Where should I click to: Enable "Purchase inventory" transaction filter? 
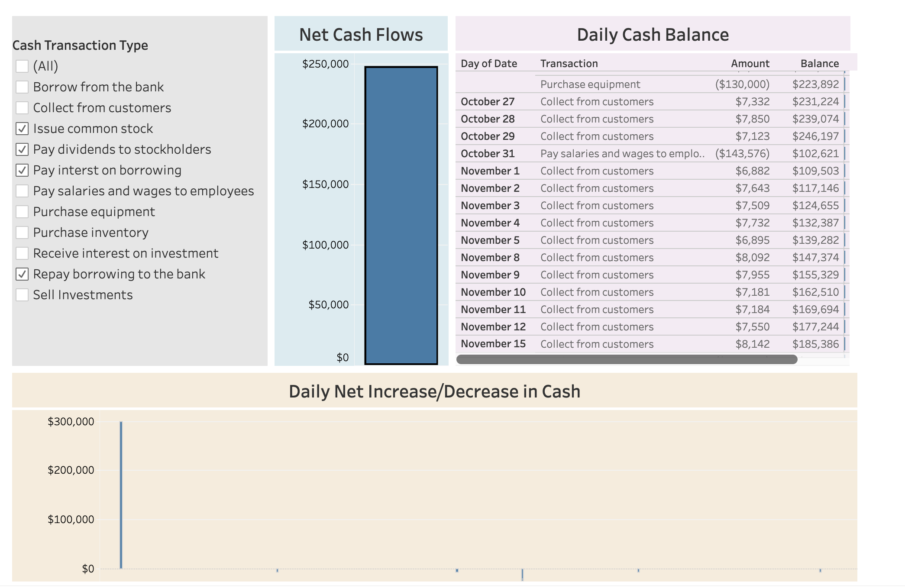point(21,232)
